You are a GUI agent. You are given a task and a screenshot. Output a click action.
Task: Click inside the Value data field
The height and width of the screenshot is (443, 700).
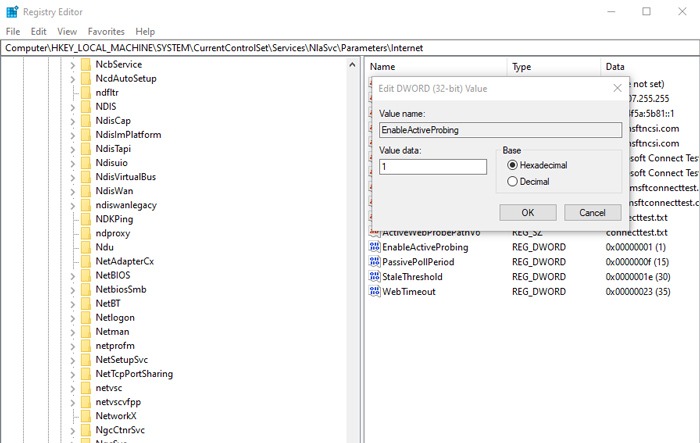coord(433,167)
